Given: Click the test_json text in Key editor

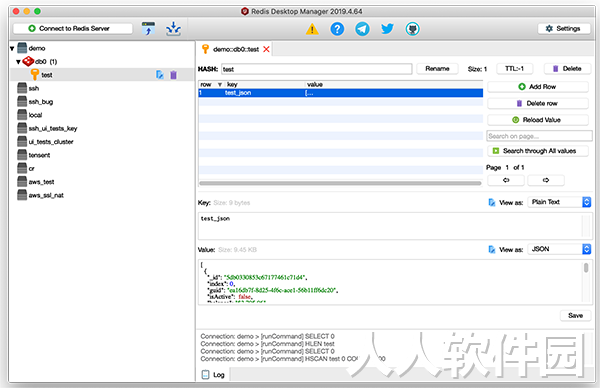Looking at the screenshot, I should click(x=215, y=218).
